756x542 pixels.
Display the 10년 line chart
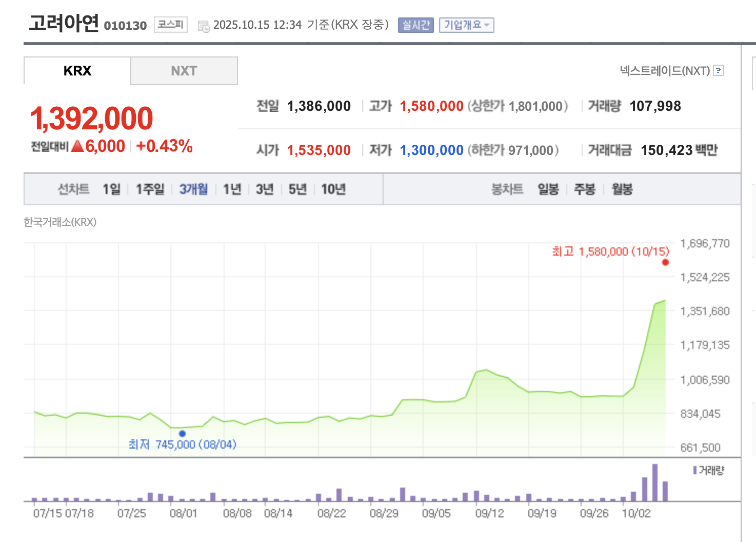click(x=333, y=189)
